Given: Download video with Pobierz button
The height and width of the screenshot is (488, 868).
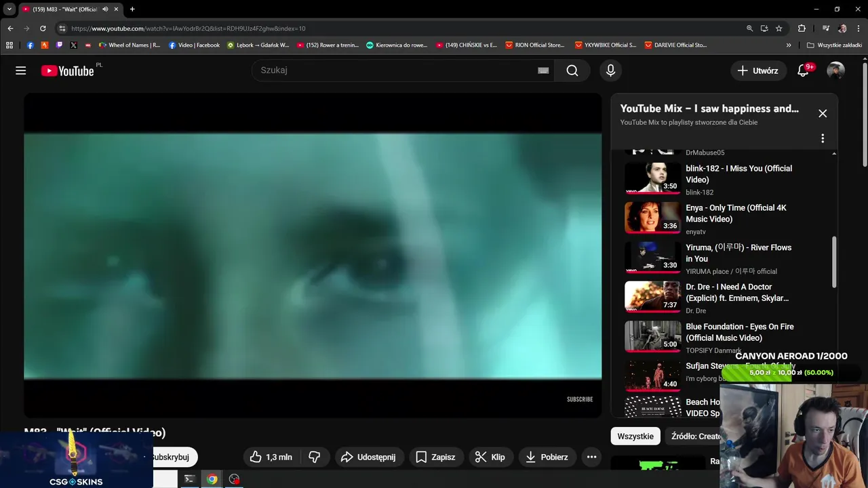Looking at the screenshot, I should pos(548,457).
